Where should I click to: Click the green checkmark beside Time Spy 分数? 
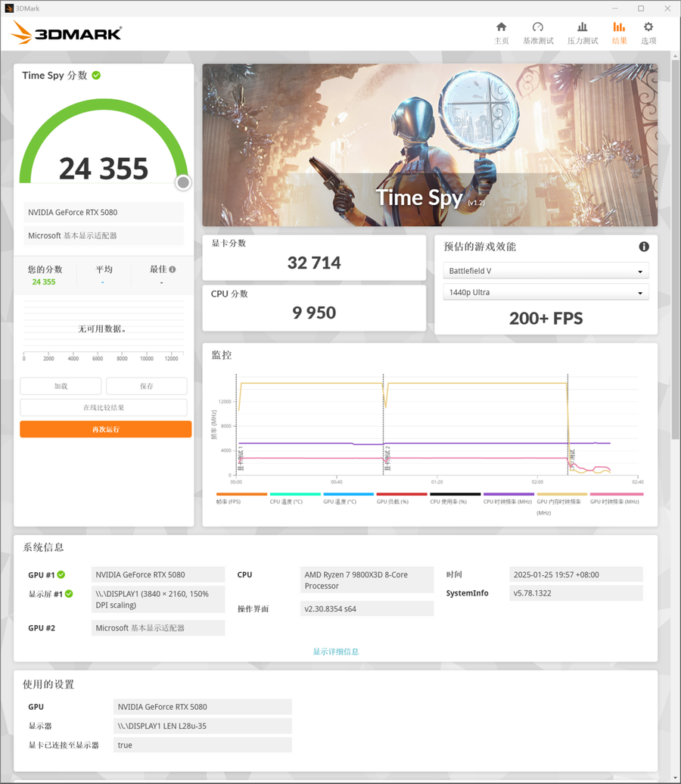(x=96, y=75)
